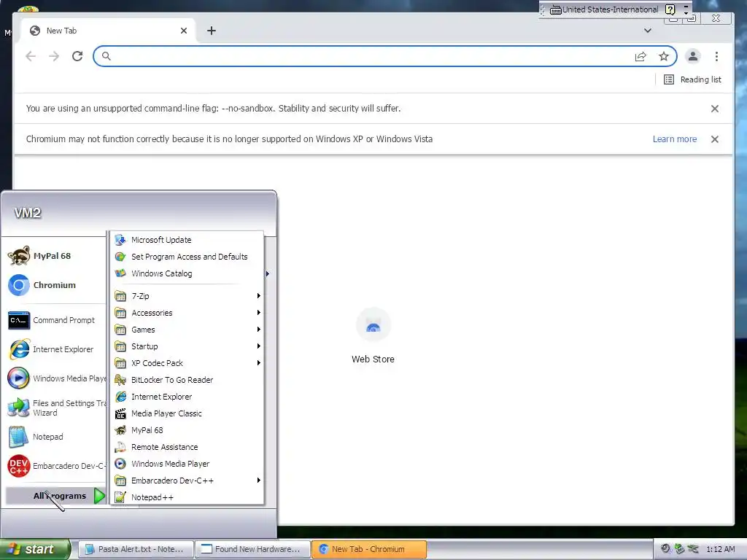Screen dimensions: 747x560
Task: Select the New Tab tab
Action: [107, 31]
